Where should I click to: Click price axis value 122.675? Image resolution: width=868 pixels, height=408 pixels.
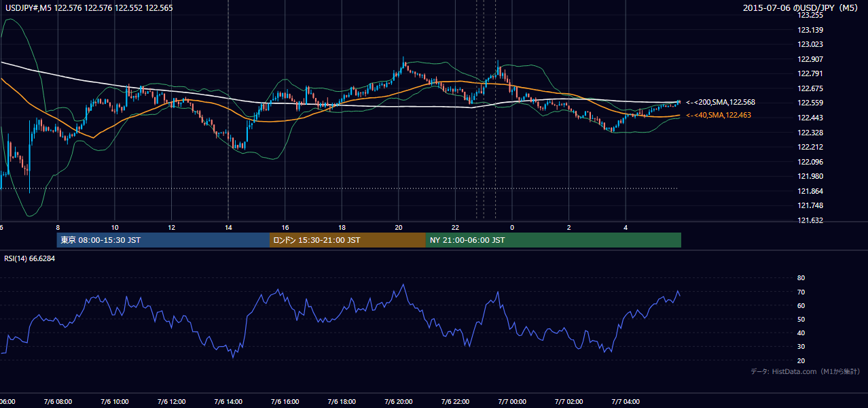pos(811,88)
